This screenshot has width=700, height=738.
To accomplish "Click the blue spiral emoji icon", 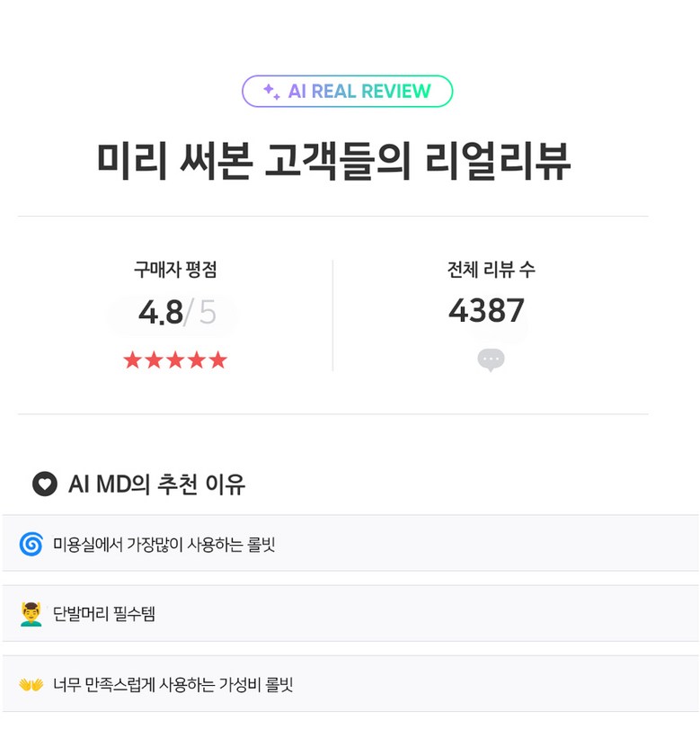I will click(x=31, y=544).
